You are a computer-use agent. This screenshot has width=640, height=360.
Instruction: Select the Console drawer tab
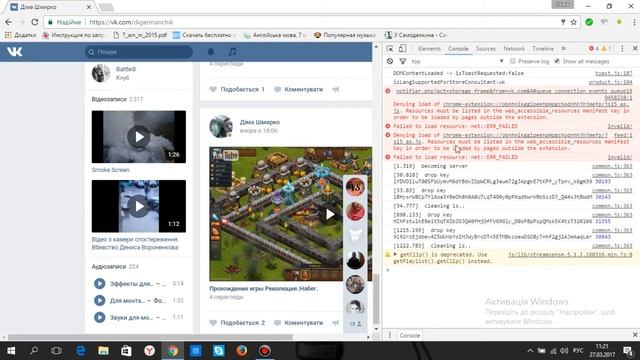click(x=409, y=336)
